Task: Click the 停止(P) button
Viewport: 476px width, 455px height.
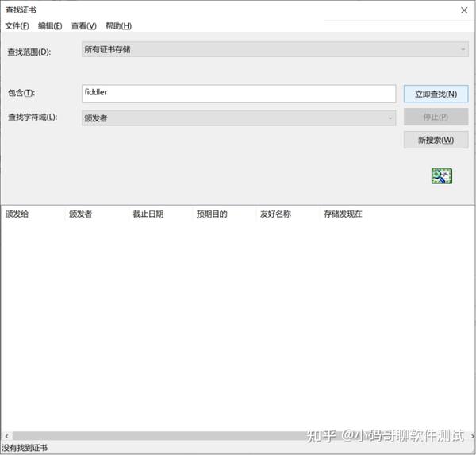Action: (x=436, y=117)
